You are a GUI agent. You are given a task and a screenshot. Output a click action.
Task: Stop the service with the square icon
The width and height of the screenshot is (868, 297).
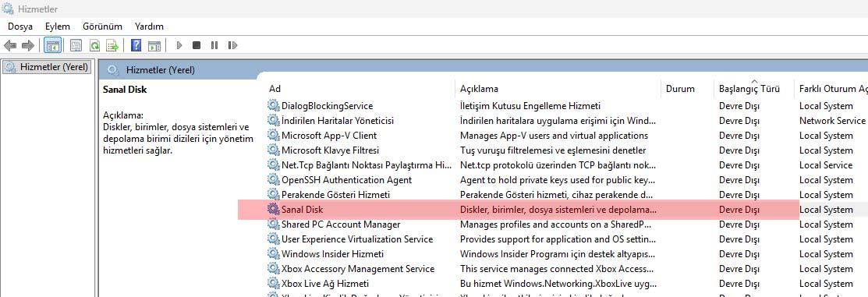pyautogui.click(x=196, y=45)
